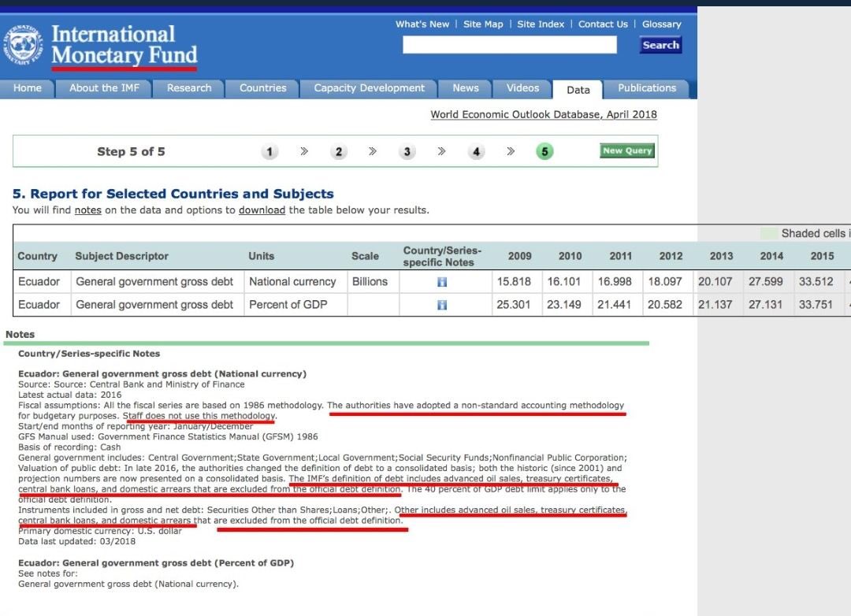Open the Home tab
Image resolution: width=851 pixels, height=616 pixels.
[27, 88]
